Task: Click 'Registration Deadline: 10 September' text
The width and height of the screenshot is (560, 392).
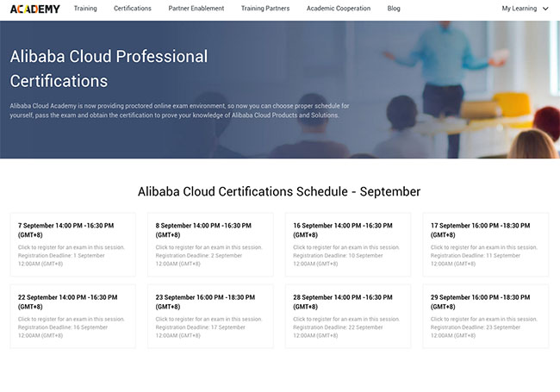Action: (x=338, y=256)
